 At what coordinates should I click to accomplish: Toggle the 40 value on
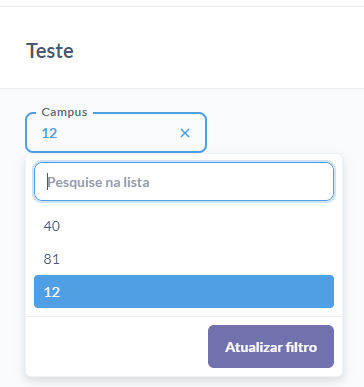tap(184, 226)
